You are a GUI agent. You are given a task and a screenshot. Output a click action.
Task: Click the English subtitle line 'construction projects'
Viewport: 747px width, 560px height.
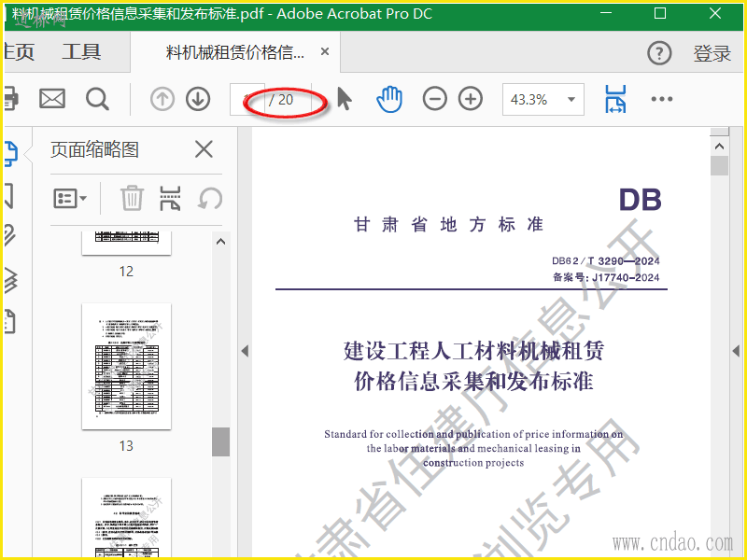coord(473,462)
